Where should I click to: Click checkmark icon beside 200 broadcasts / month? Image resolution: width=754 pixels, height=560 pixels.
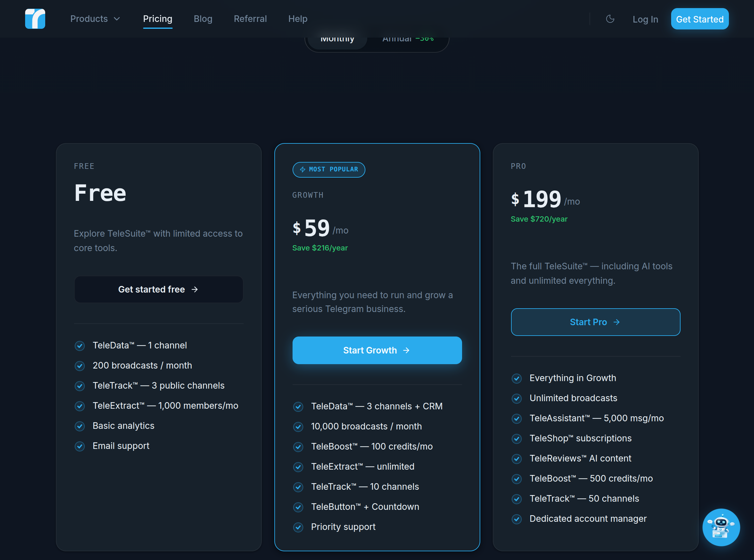tap(80, 366)
